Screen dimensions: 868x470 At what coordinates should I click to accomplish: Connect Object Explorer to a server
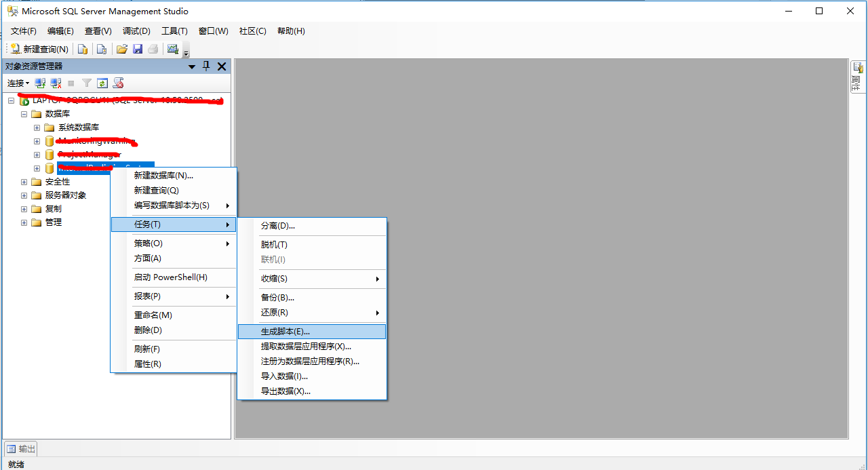pos(39,82)
